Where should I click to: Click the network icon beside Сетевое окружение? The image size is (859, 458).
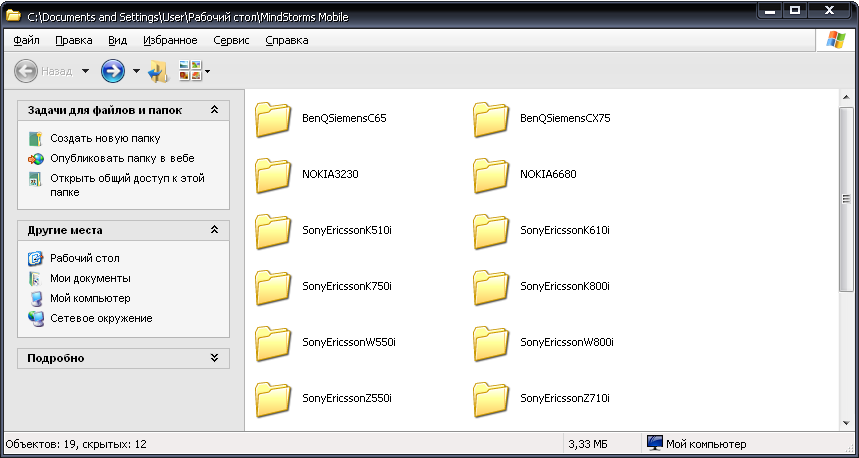(x=36, y=318)
